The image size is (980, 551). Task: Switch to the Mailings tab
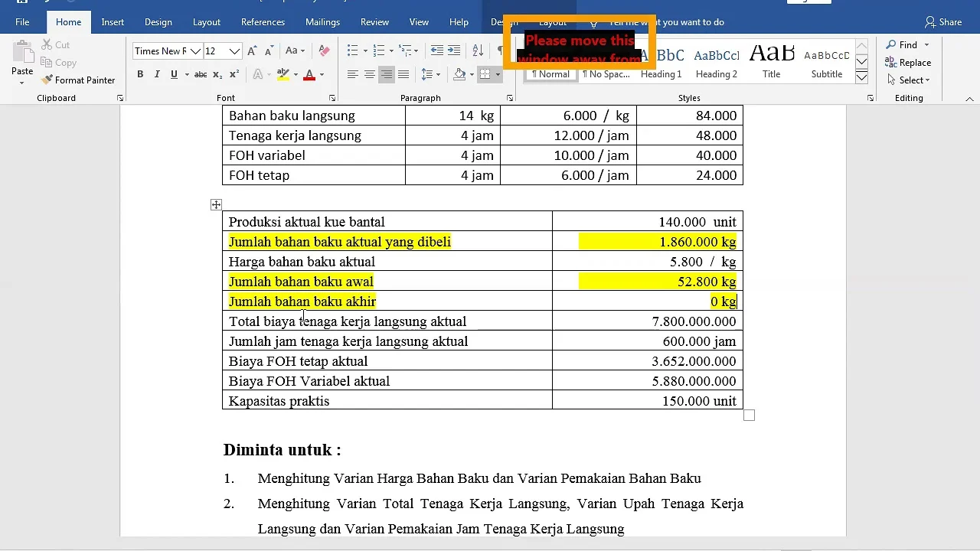click(322, 22)
